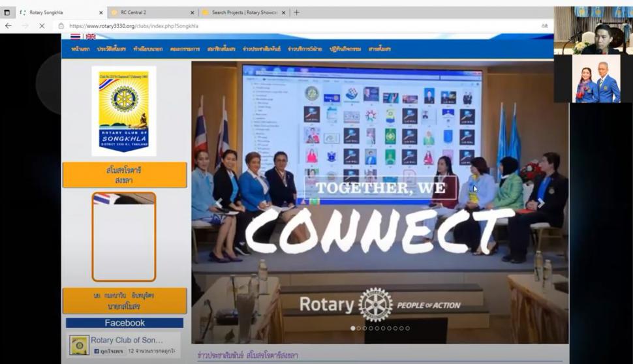Screen dimensions: 633x364
Task: Open the หน้าแรก home menu item
Action: 80,49
